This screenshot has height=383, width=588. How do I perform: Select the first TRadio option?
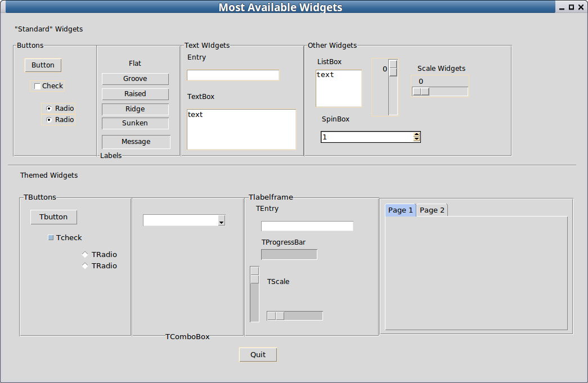click(85, 255)
